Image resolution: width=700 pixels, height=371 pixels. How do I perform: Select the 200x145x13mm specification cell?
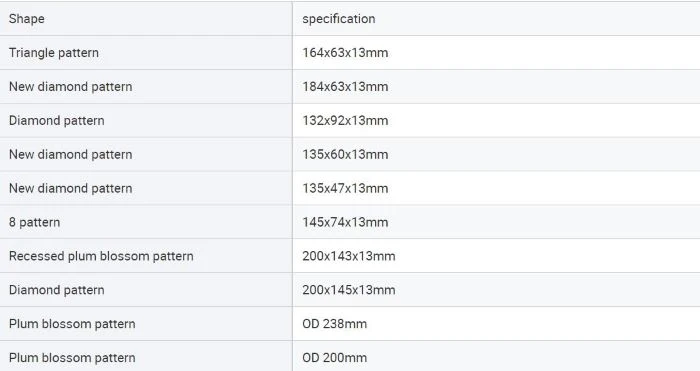pyautogui.click(x=496, y=290)
